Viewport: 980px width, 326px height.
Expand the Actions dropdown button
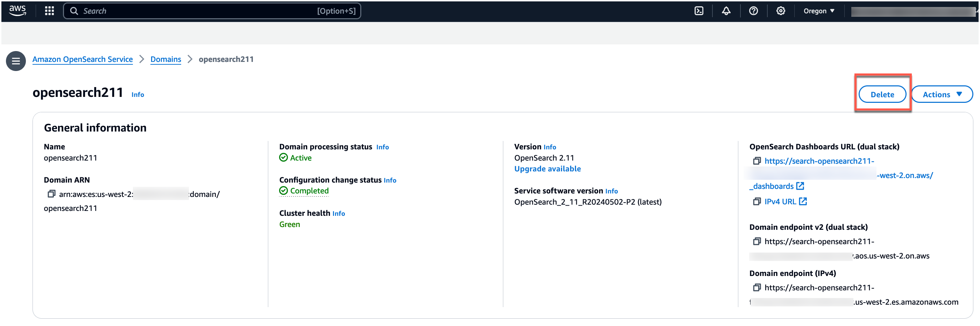point(942,94)
